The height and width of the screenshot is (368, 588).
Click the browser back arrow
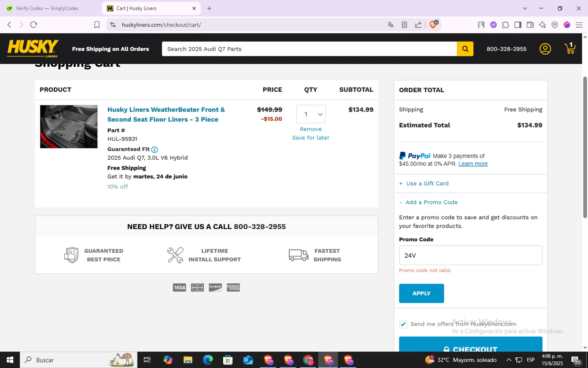(9, 25)
